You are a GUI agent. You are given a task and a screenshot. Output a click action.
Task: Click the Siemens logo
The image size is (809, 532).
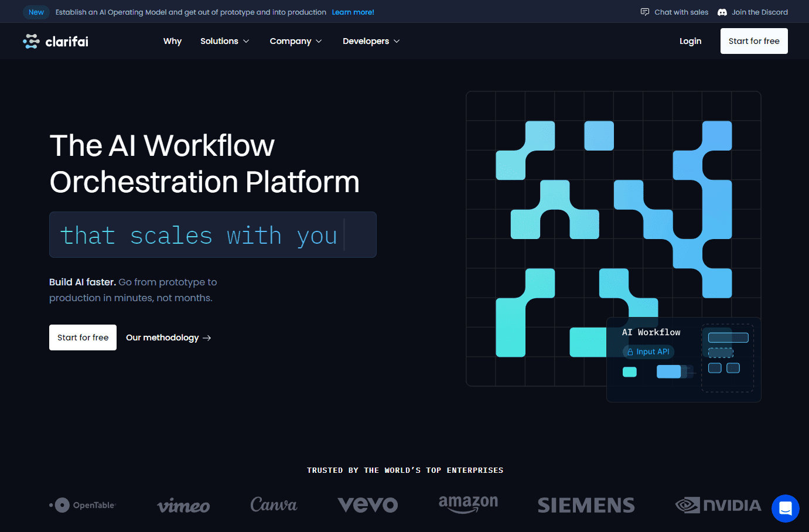click(x=586, y=505)
